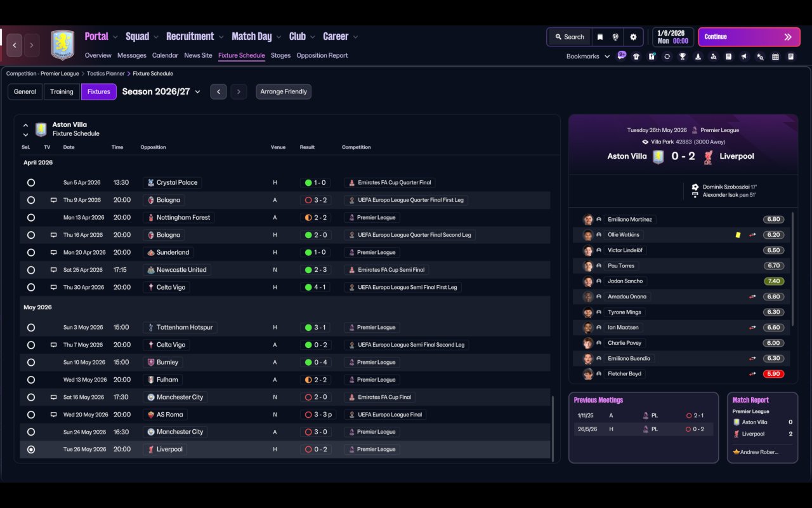Click the TV icon on the AS Roma row
This screenshot has height=508, width=812.
tap(53, 415)
